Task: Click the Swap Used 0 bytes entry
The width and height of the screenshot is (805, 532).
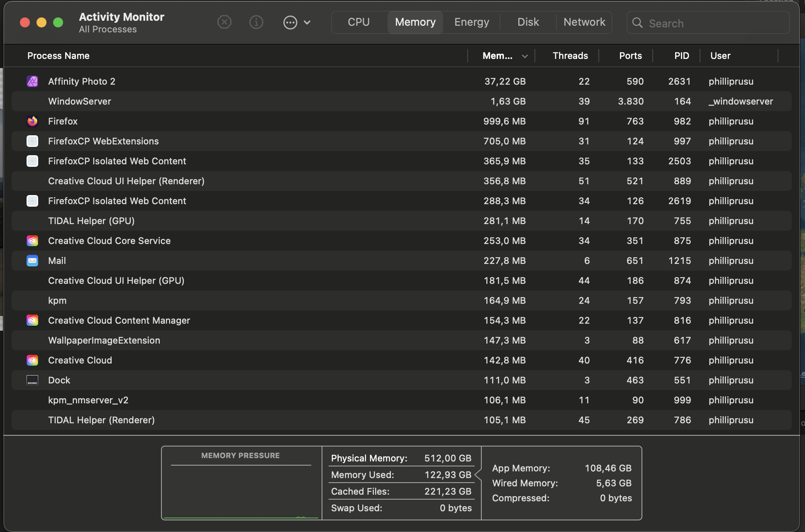Action: tap(401, 508)
